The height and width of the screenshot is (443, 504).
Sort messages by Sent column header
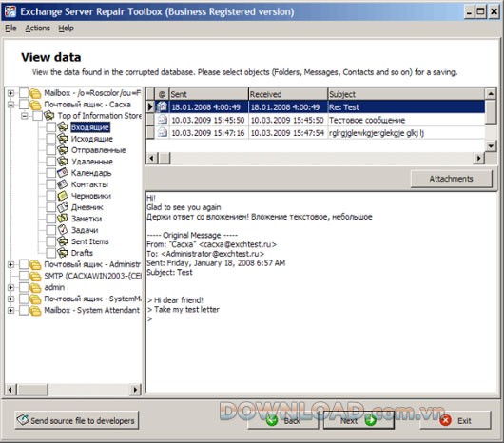coord(208,94)
